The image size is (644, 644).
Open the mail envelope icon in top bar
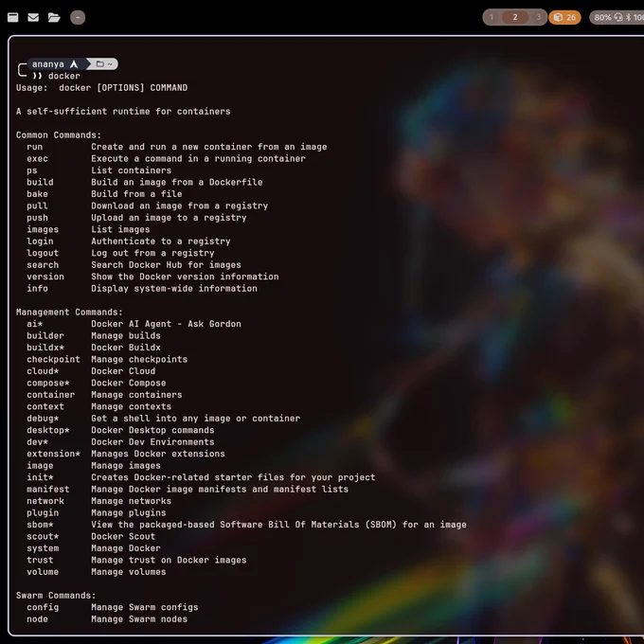[33, 17]
